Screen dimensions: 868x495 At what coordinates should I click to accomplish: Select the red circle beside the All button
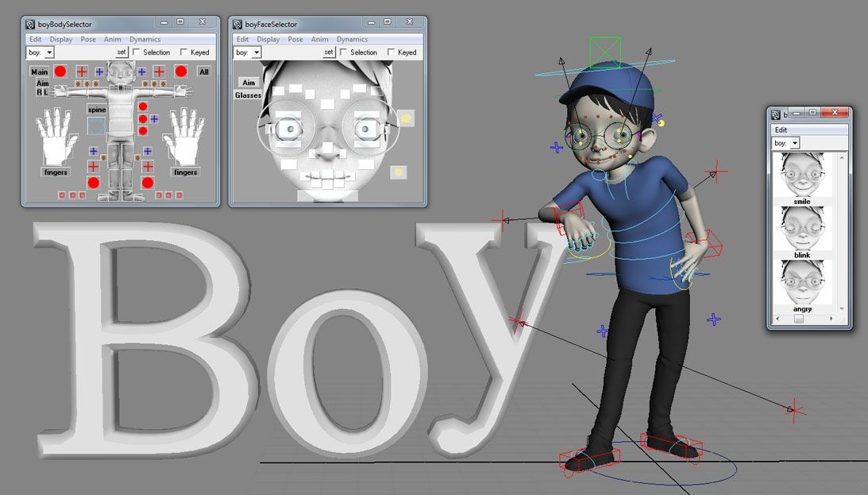tap(181, 71)
